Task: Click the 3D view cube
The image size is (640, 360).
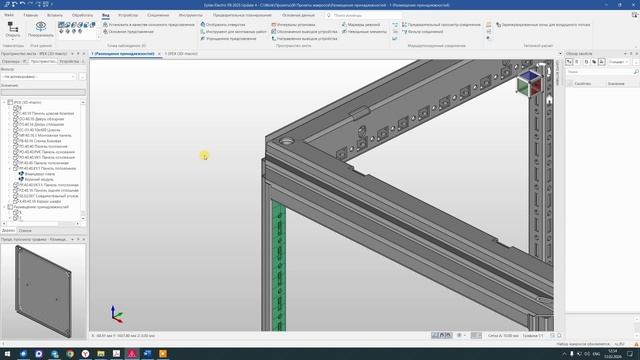Action: tap(529, 84)
